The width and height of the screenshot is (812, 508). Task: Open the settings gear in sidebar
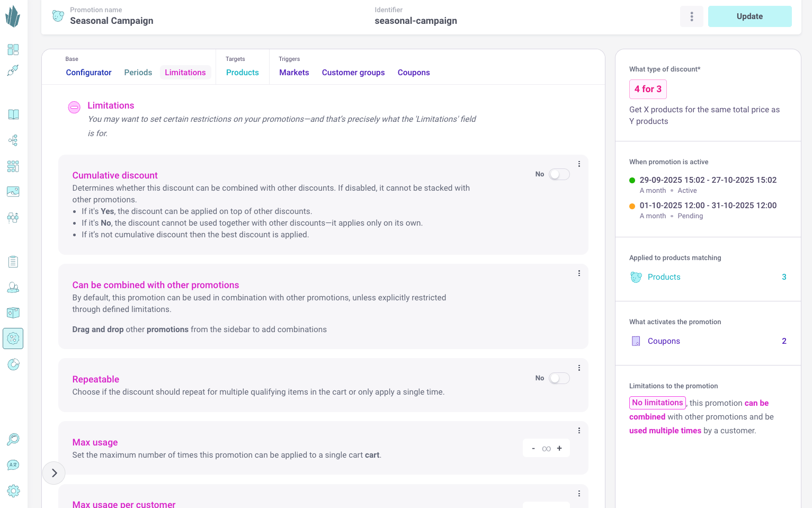click(13, 491)
